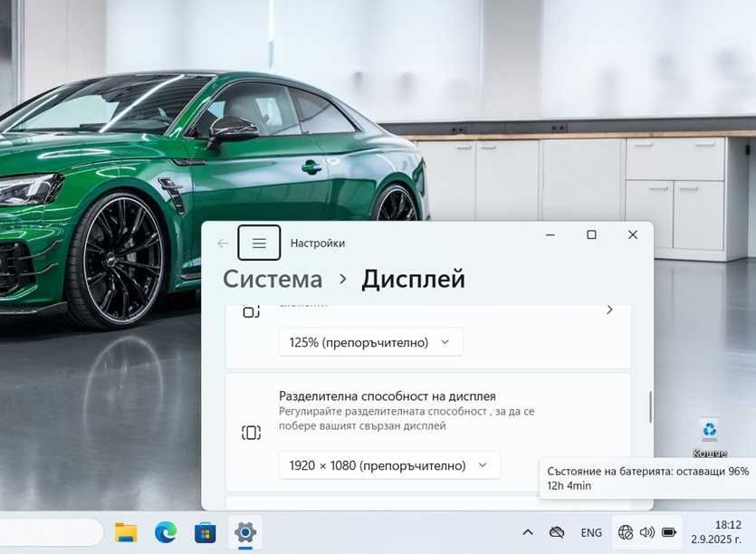Maximize the Настройки window
Viewport: 756px width, 554px height.
click(591, 234)
